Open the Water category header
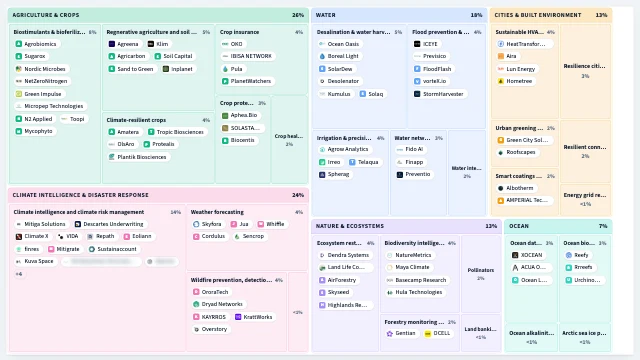Viewport: 640px width, 360px height. coord(399,15)
